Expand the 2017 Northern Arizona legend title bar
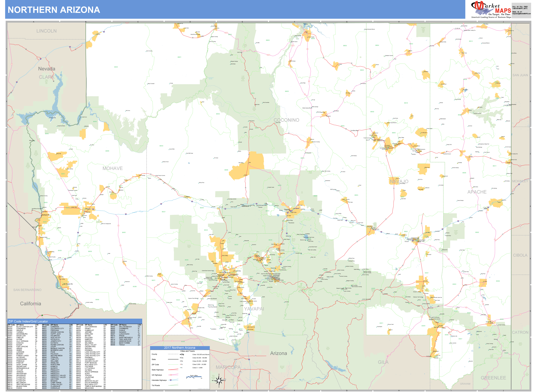This screenshot has width=535, height=392. point(180,348)
